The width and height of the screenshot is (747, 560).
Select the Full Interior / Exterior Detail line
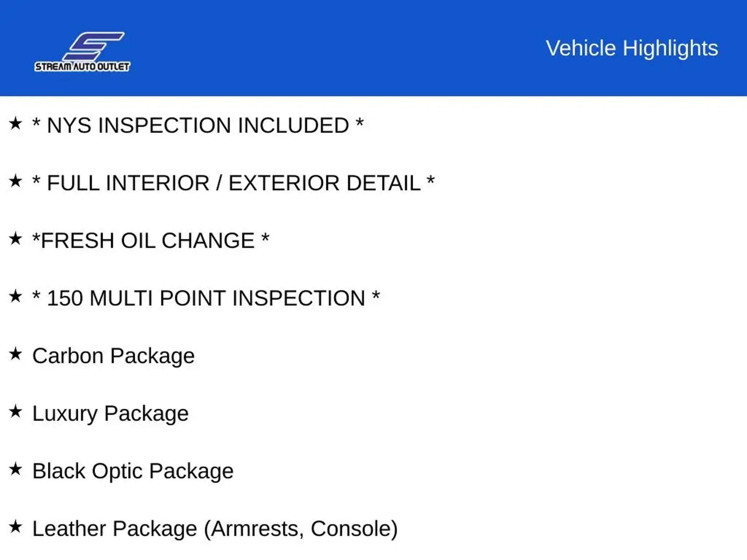[x=233, y=183]
